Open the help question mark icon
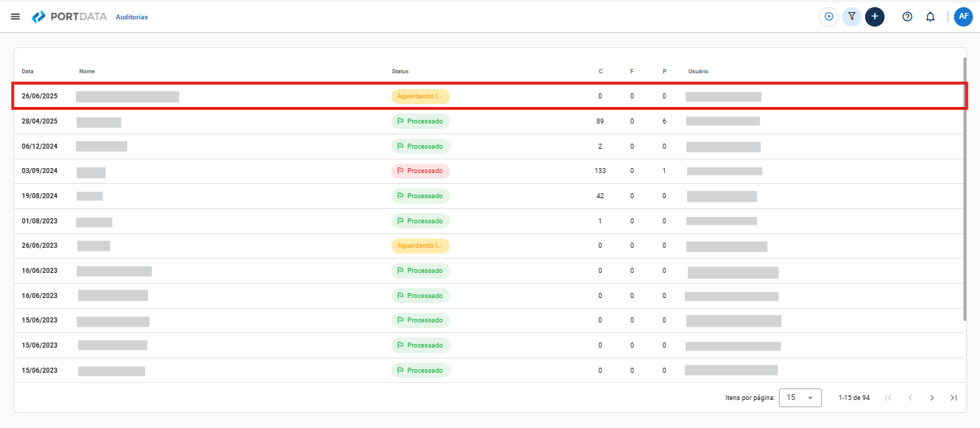Viewport: 980px width, 428px height. coord(907,17)
